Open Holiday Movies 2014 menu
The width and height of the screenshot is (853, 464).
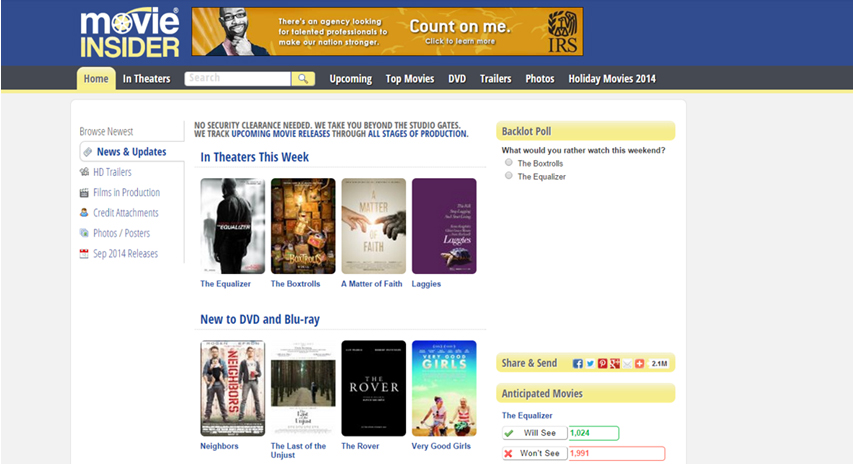[x=612, y=79]
